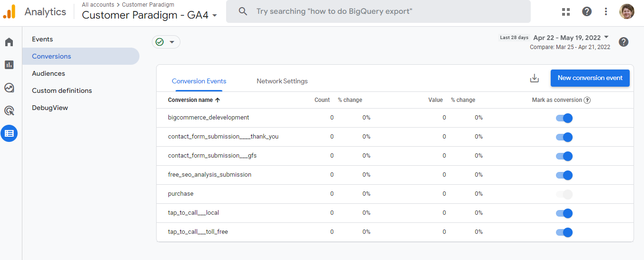This screenshot has width=644, height=260.
Task: Select Events in the configure menu
Action: (42, 39)
